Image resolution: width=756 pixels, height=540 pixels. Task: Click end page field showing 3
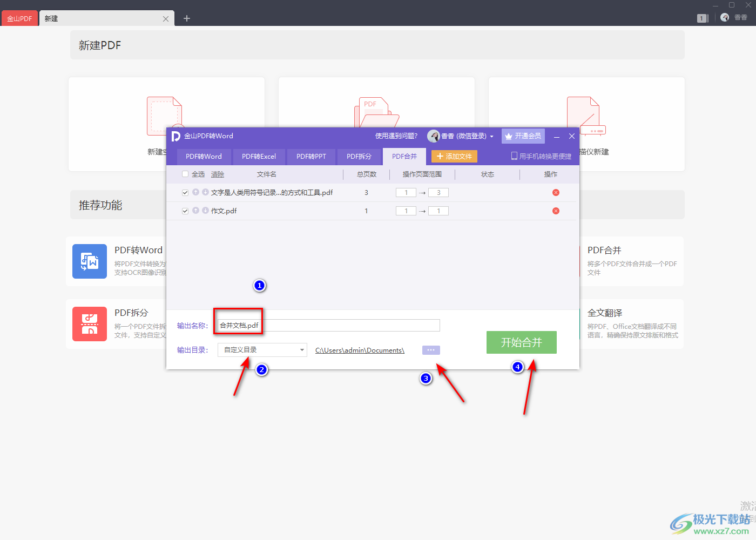438,193
